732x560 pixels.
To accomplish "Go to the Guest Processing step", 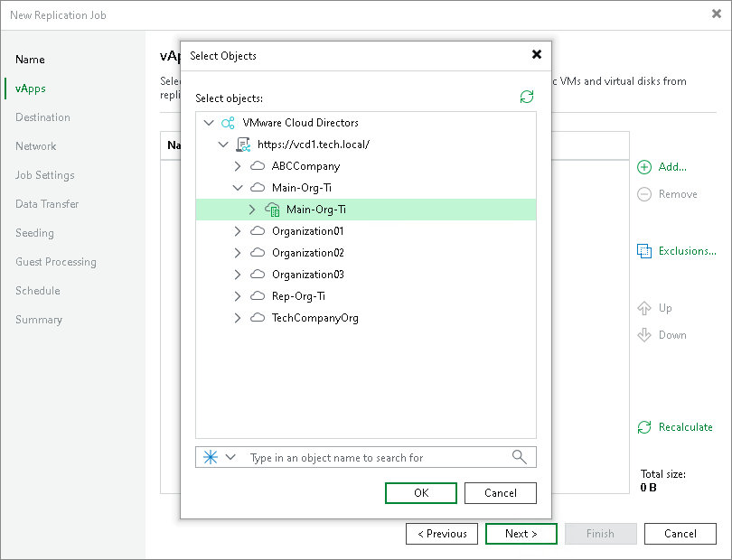I will 55,262.
